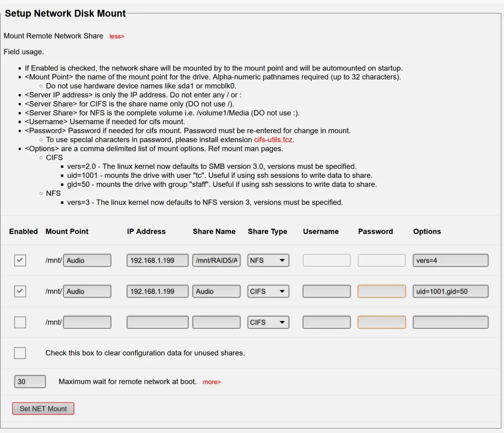The height and width of the screenshot is (433, 504).
Task: Click the password field in the NFS row
Action: click(x=382, y=260)
